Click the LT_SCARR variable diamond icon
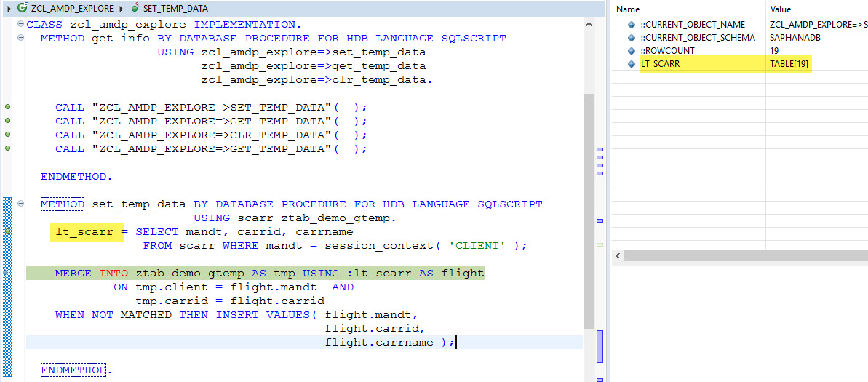Screen dimensions: 868x382 click(632, 64)
